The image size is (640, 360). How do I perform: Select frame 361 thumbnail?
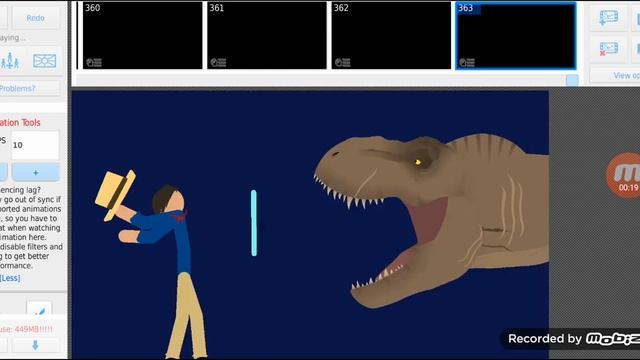coord(267,36)
